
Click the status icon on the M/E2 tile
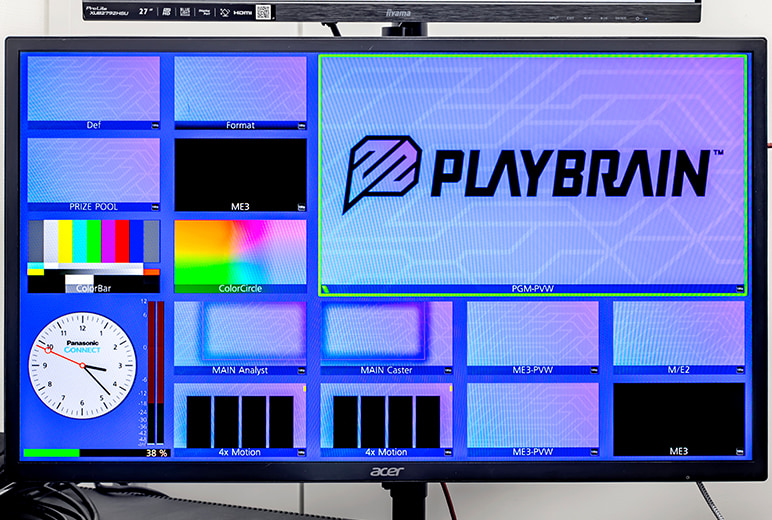coord(739,371)
